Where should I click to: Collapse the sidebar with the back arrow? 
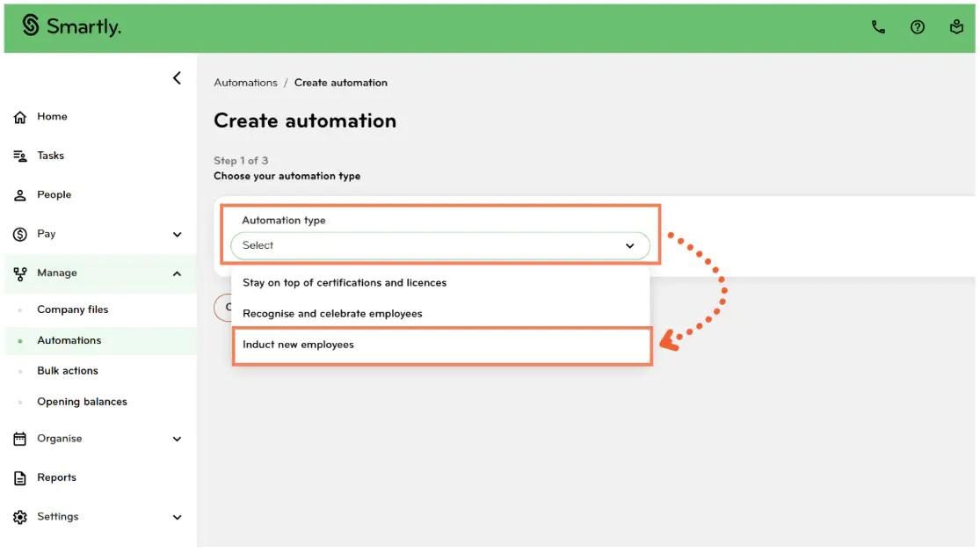click(x=177, y=78)
